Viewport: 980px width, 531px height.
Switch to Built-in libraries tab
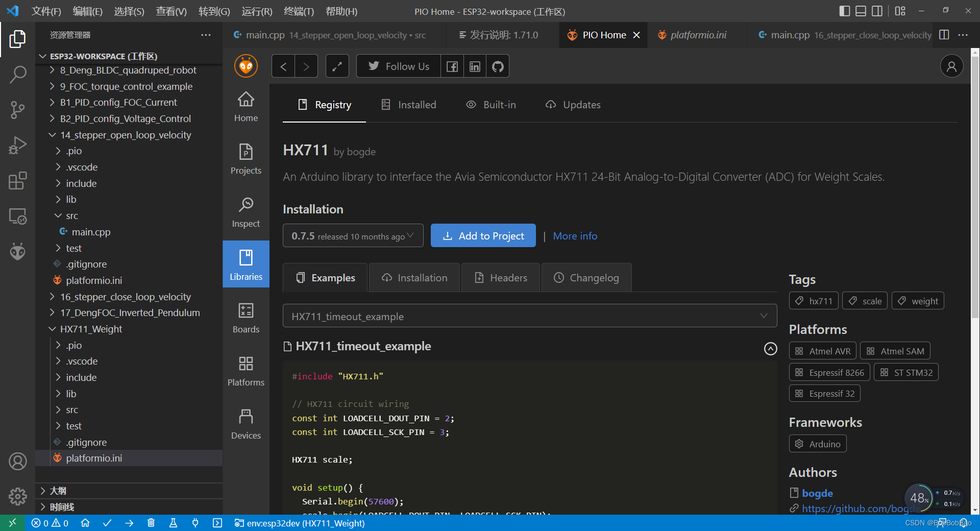491,105
